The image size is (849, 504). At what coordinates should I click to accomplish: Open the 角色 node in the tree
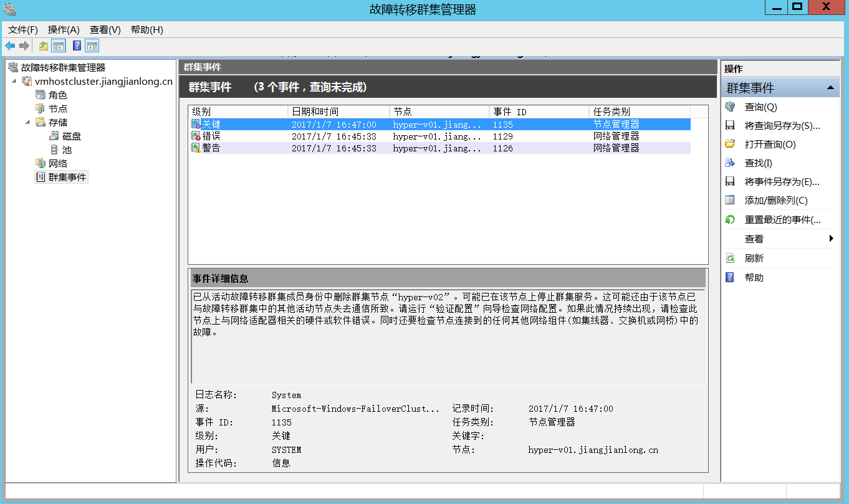tap(57, 95)
